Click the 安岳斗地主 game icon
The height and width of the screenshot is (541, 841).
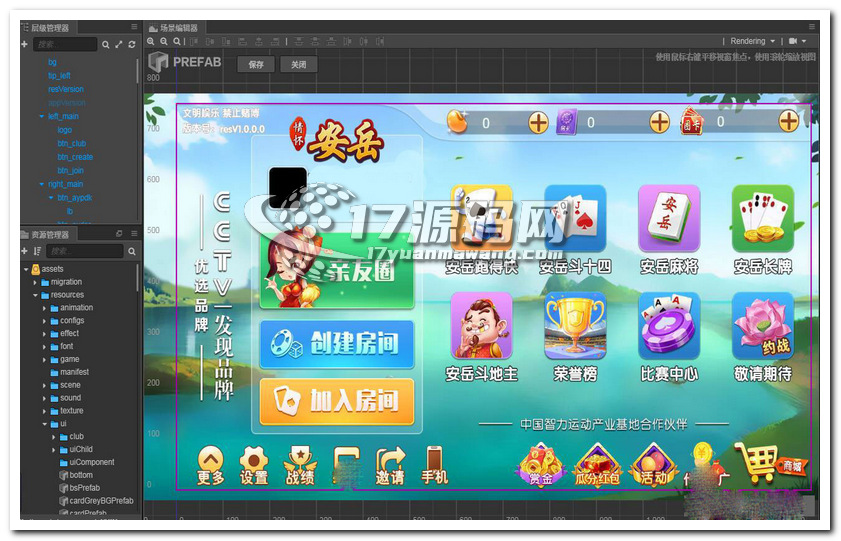482,326
